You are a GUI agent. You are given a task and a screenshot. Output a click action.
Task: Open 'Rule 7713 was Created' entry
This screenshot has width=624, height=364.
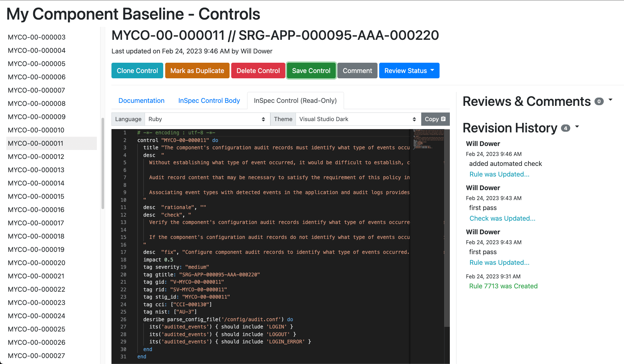pyautogui.click(x=503, y=286)
